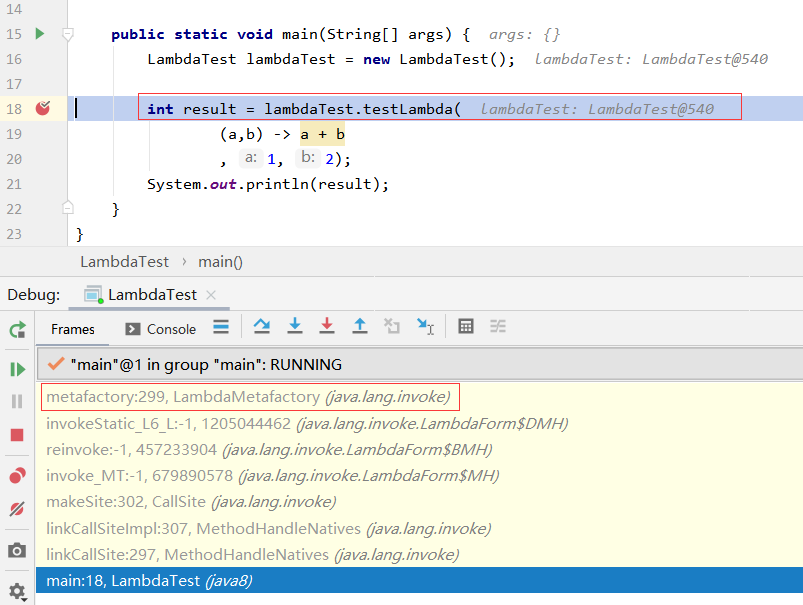Screen dimensions: 803x605
Task: Collapse the main method fold marker
Action: (67, 34)
